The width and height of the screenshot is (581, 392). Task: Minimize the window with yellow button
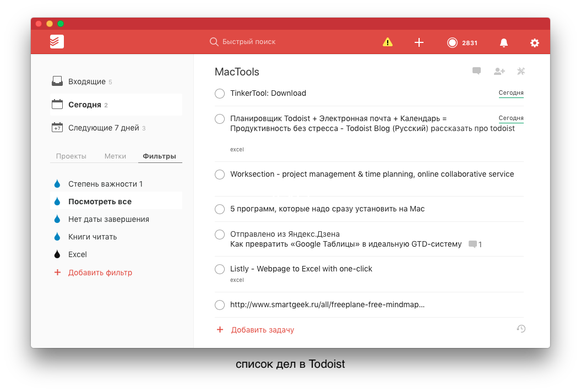[x=49, y=24]
